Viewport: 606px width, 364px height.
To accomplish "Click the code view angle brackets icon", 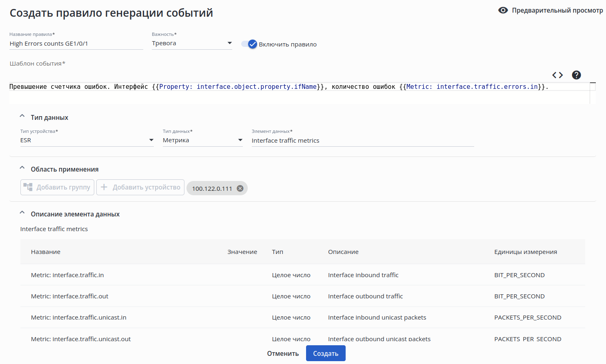I will [x=557, y=75].
